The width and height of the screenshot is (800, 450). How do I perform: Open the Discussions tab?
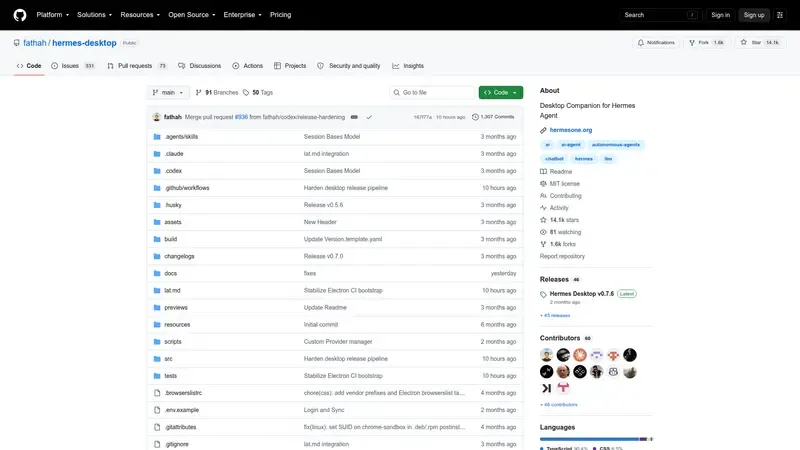pos(199,66)
